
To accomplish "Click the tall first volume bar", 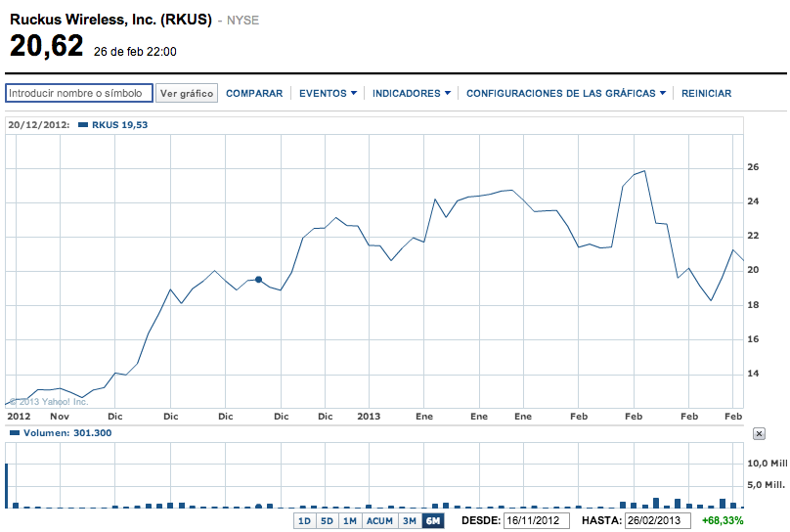I will (x=7, y=479).
